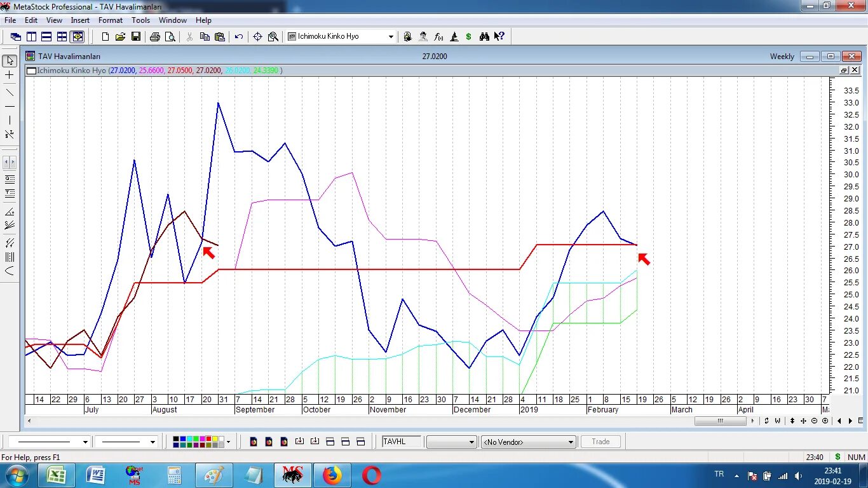Screen dimensions: 868x488
Task: Open the empty dropdown beside TAVHL
Action: [x=471, y=442]
